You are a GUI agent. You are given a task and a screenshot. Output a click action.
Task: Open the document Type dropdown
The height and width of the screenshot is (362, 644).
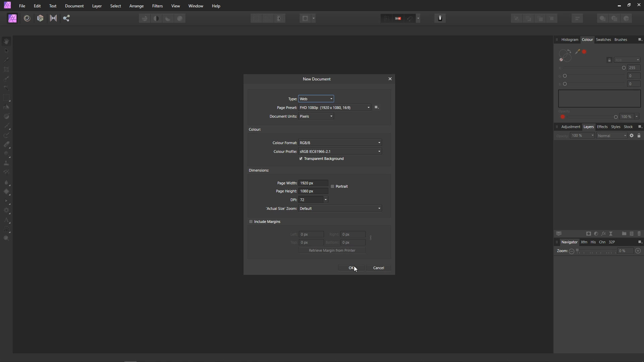[x=316, y=99]
